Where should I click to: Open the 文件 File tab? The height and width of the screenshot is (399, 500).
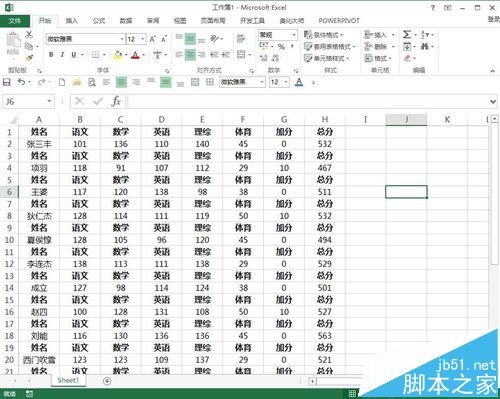pos(15,21)
